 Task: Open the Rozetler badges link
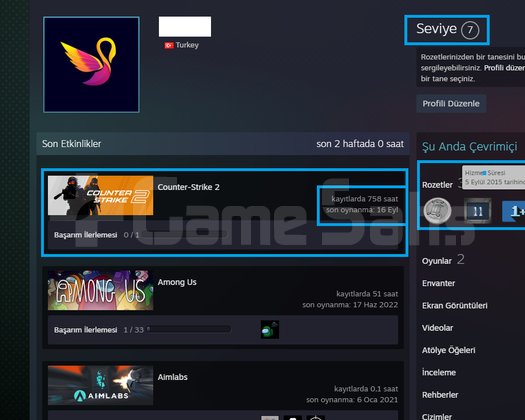coord(437,185)
